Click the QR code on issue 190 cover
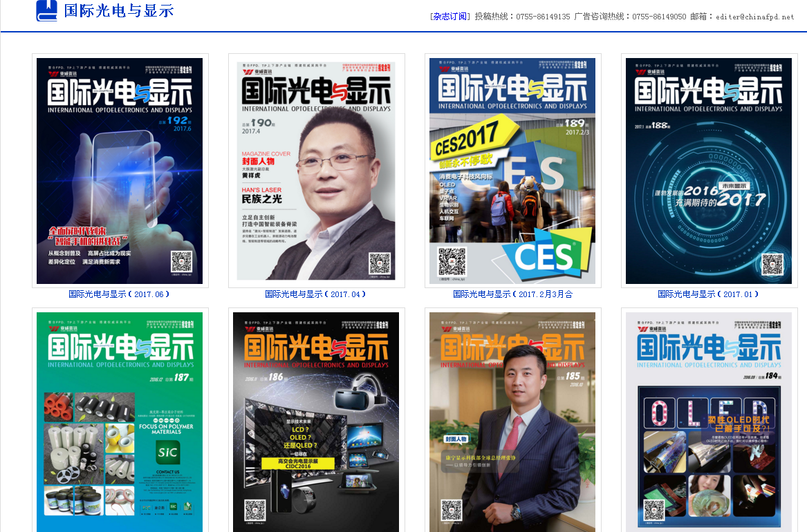Image resolution: width=807 pixels, height=532 pixels. [x=379, y=264]
